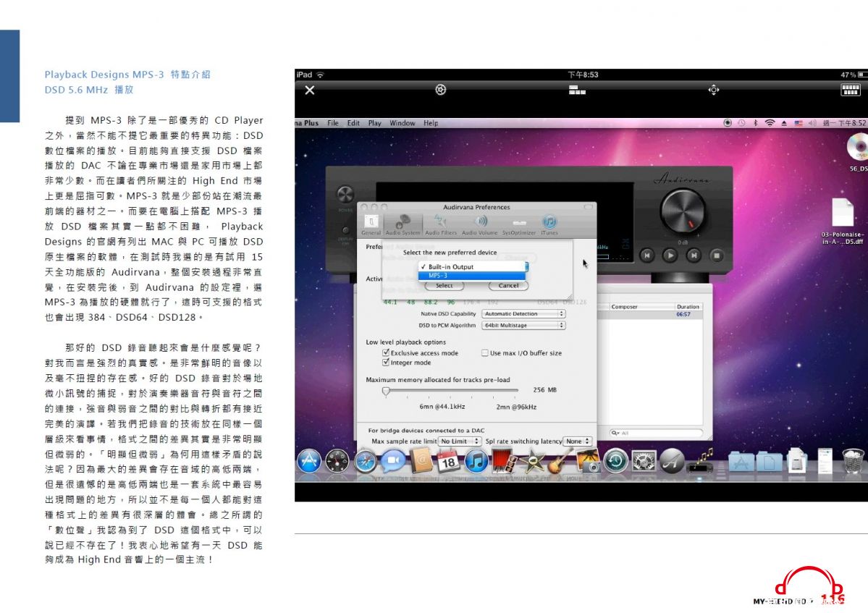Open iMovie from the Dock
Image resolution: width=868 pixels, height=613 pixels.
pyautogui.click(x=533, y=461)
